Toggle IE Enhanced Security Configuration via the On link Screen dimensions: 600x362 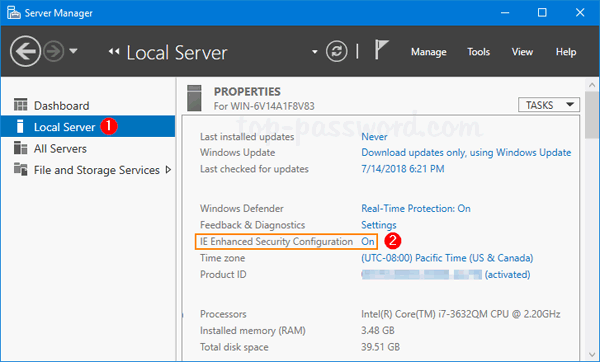pos(368,241)
